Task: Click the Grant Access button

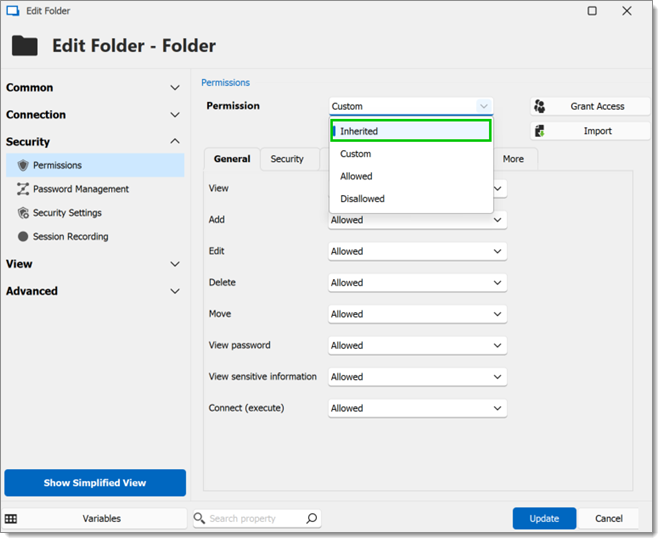Action: coord(590,107)
